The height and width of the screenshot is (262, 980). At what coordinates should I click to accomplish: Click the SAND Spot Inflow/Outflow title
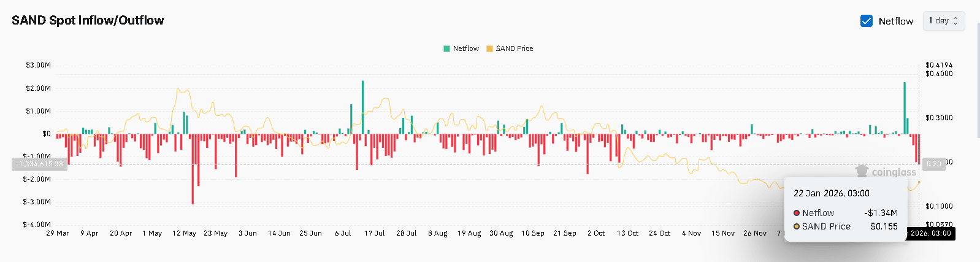[x=88, y=20]
